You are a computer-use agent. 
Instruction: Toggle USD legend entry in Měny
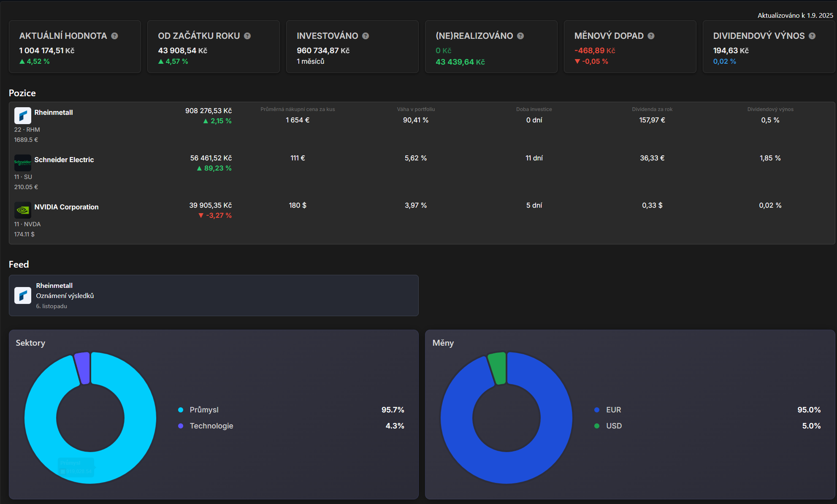[614, 426]
